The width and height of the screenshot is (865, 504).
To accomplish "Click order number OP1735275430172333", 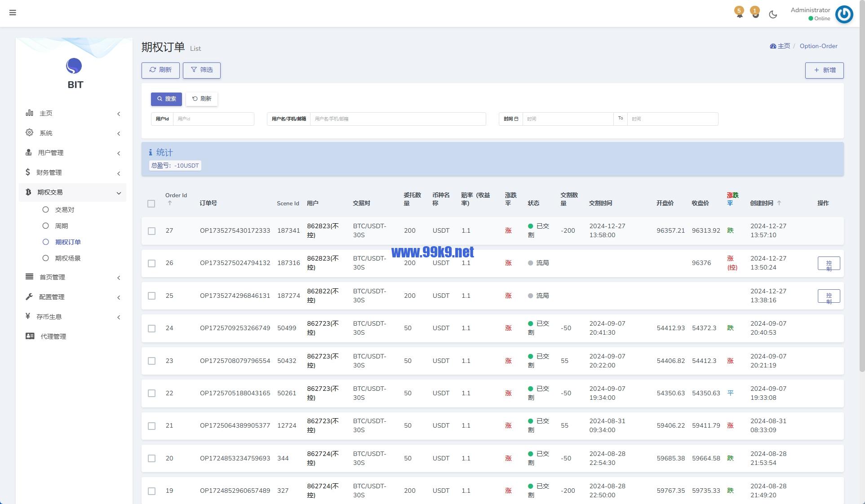I will tap(235, 230).
